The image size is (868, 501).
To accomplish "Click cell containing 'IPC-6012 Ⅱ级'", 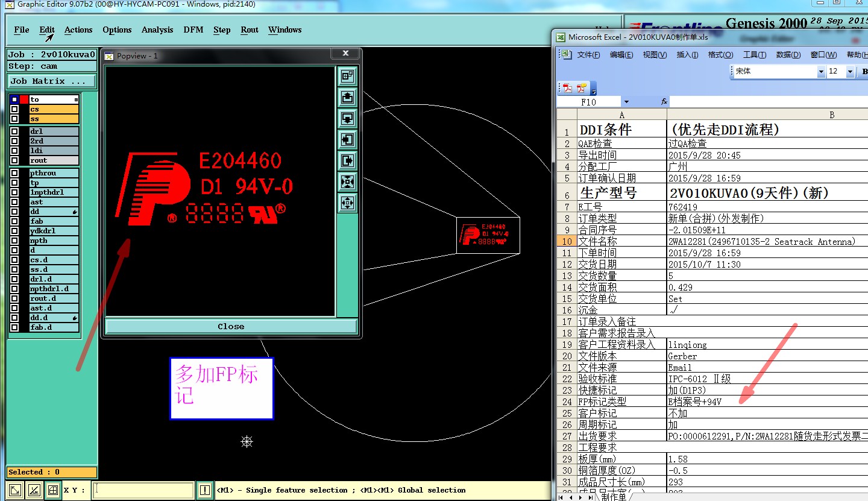I will [x=767, y=379].
